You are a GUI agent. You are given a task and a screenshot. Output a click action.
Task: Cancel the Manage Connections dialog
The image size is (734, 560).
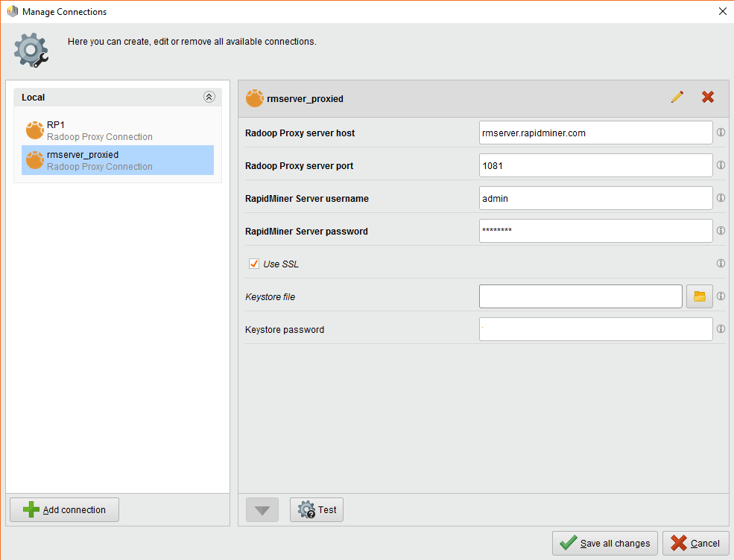(695, 544)
